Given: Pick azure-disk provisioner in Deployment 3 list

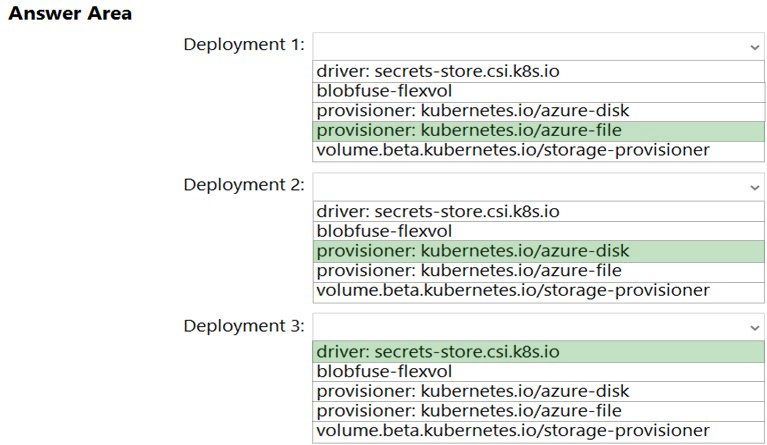Looking at the screenshot, I should click(x=473, y=391).
